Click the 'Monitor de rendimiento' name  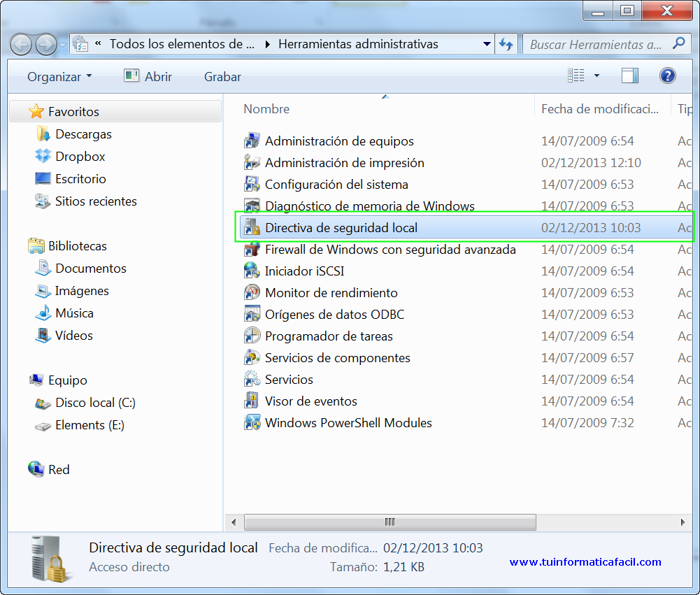pyautogui.click(x=331, y=293)
